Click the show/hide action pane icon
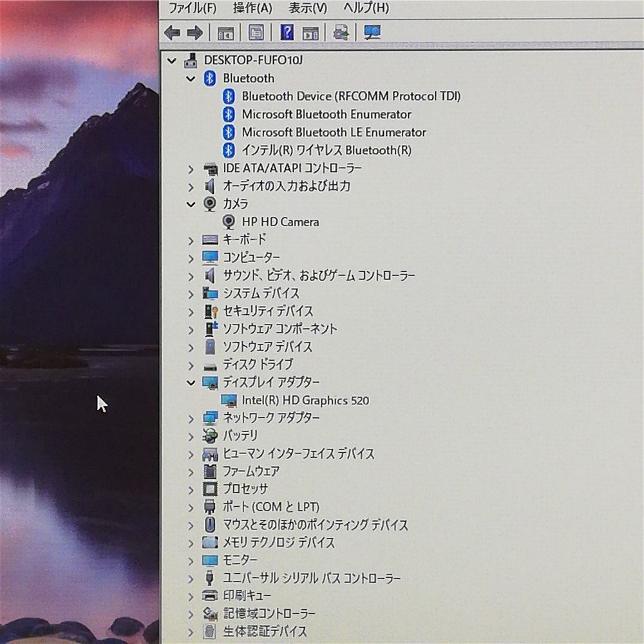The image size is (644, 644). [310, 32]
